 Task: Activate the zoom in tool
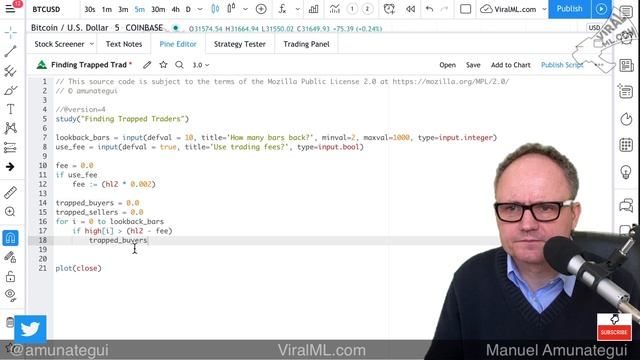(10, 211)
